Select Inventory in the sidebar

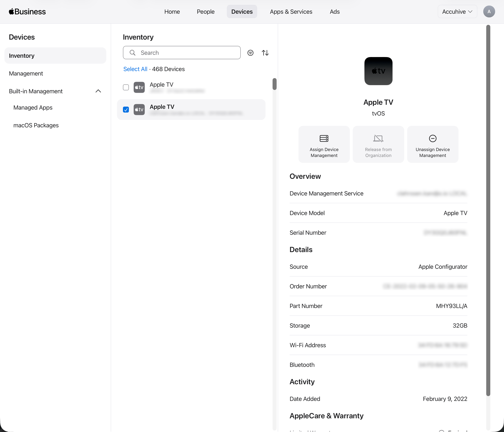55,56
